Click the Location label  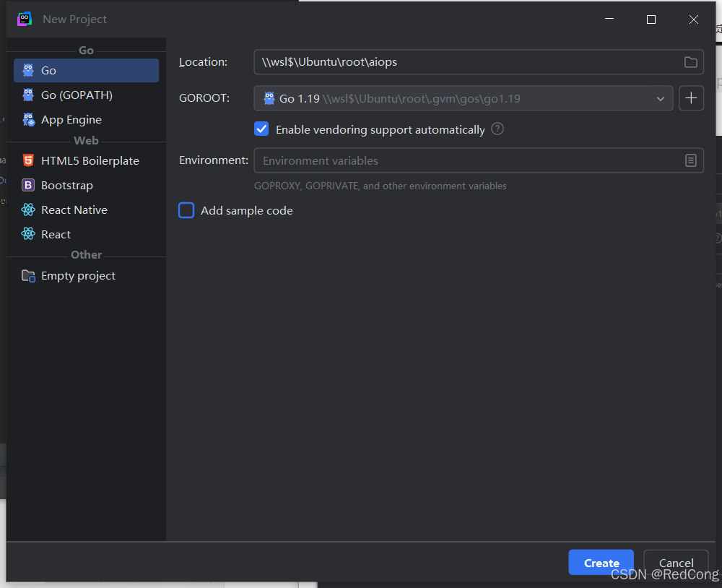click(203, 61)
